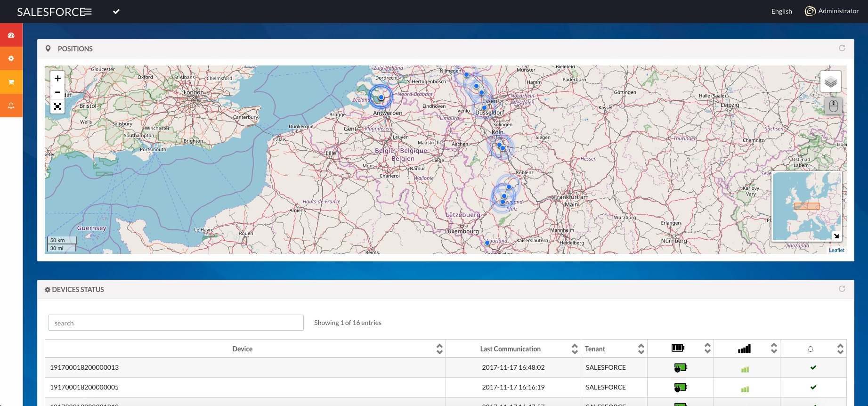Viewport: 868px width, 406px height.
Task: Click SALESFORCE tenant for device ending 0005
Action: [x=606, y=387]
